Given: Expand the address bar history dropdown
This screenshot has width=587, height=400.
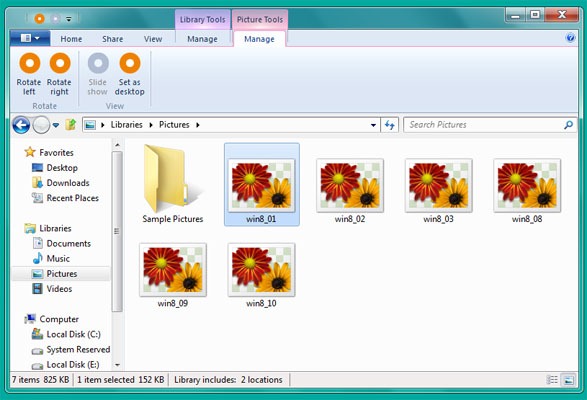Looking at the screenshot, I should click(373, 125).
